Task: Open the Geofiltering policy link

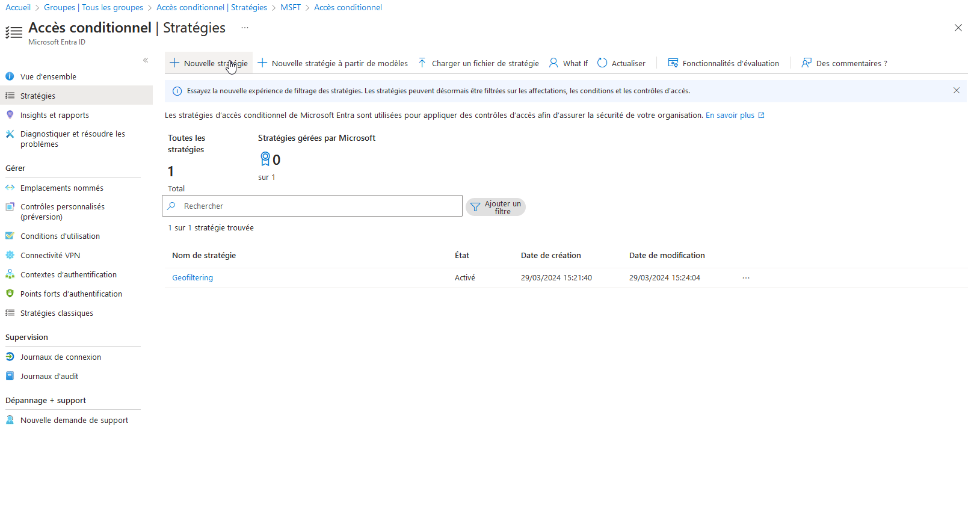Action: (193, 278)
